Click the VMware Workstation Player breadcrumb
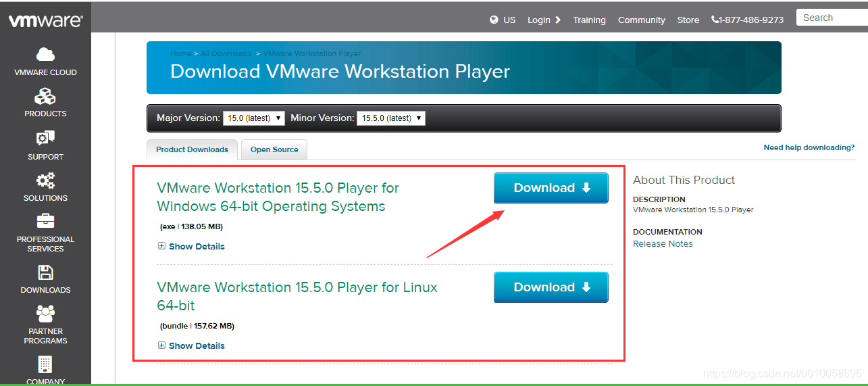 (x=311, y=53)
